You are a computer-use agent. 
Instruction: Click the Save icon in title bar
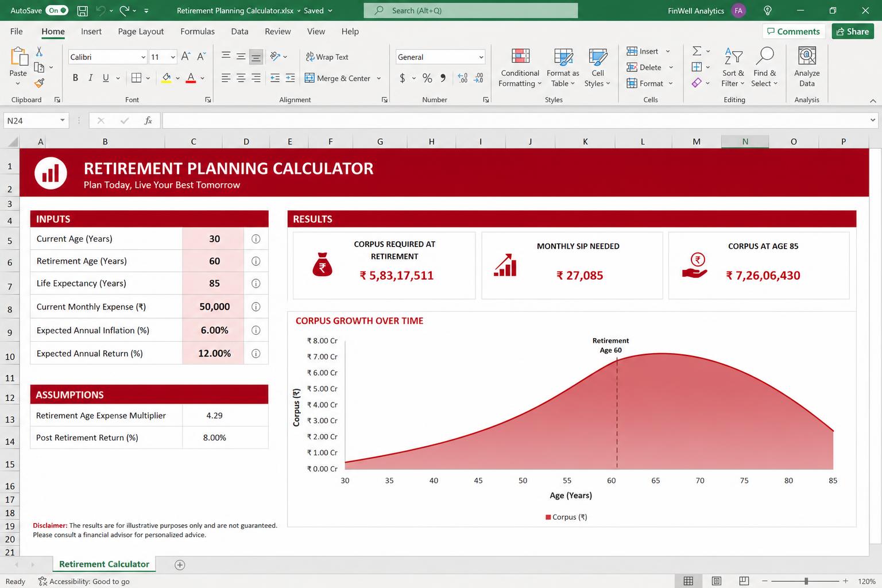pos(82,10)
